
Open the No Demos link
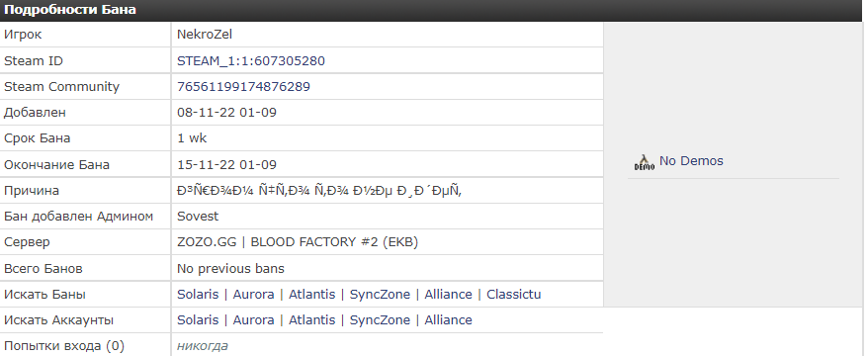[691, 161]
